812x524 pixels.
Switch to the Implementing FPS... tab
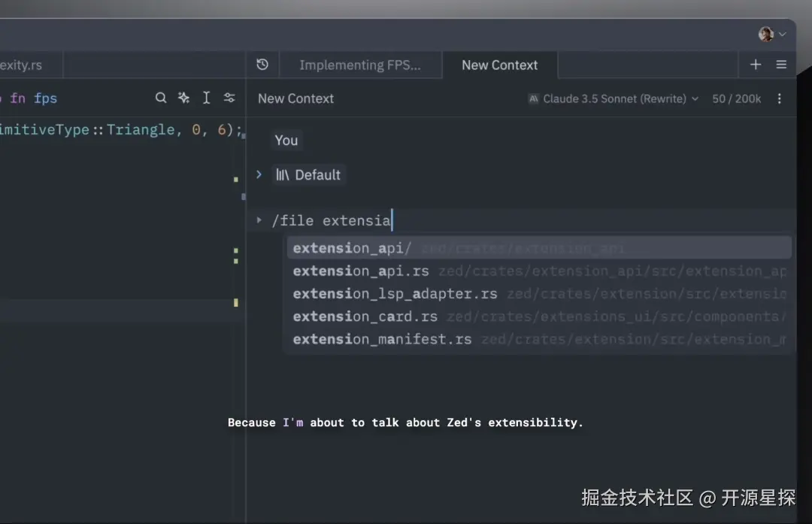point(360,65)
